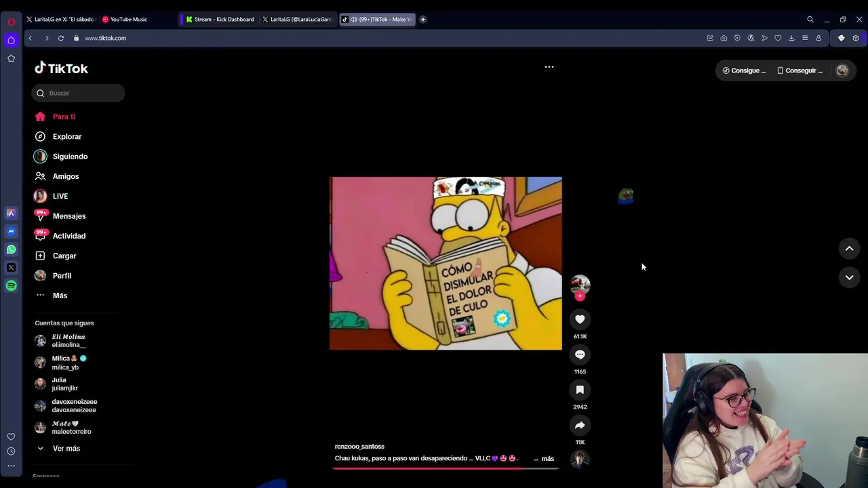Open sidebar three-dot setup menu
The image size is (868, 488).
[11, 466]
